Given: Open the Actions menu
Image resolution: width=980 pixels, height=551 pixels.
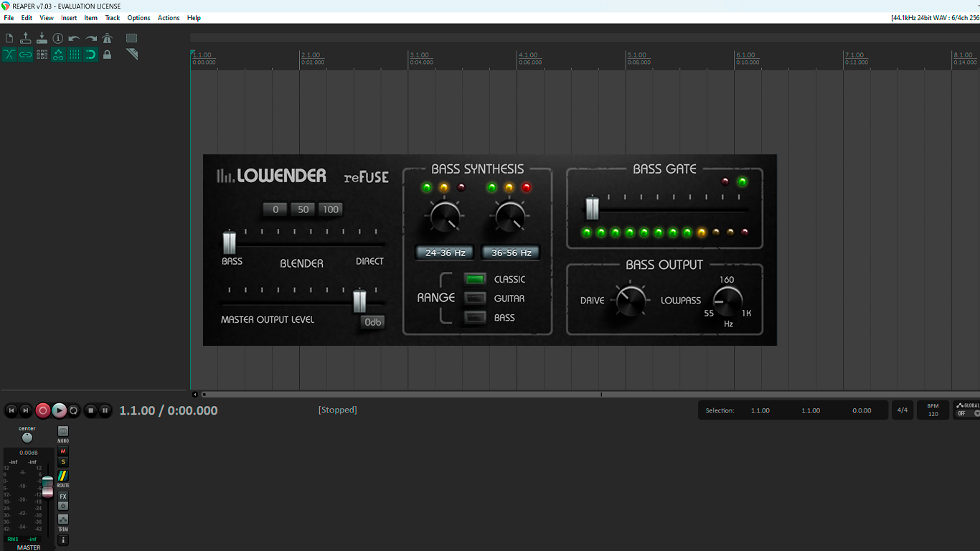Looking at the screenshot, I should (x=169, y=18).
